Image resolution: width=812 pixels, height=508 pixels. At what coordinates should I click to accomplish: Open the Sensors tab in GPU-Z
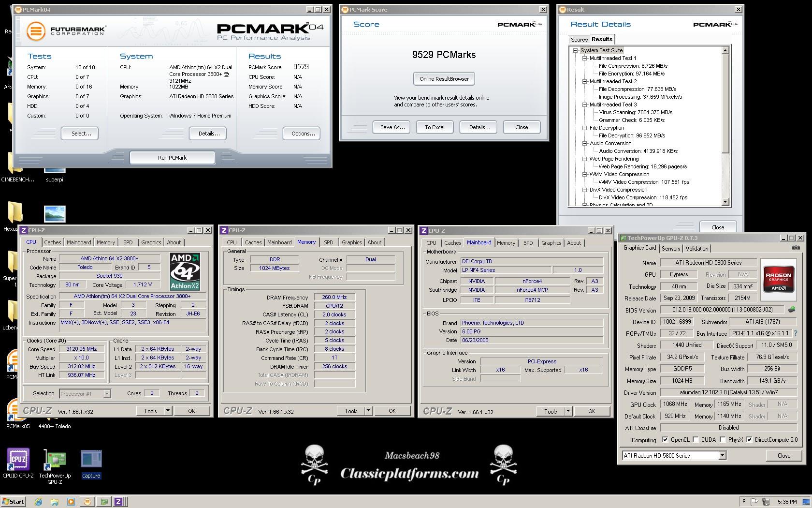(670, 248)
